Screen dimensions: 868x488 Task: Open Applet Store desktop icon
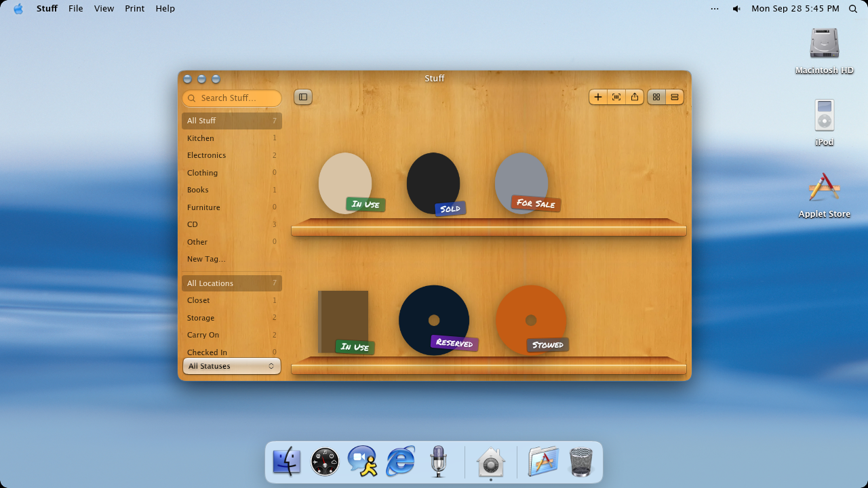[x=825, y=195]
